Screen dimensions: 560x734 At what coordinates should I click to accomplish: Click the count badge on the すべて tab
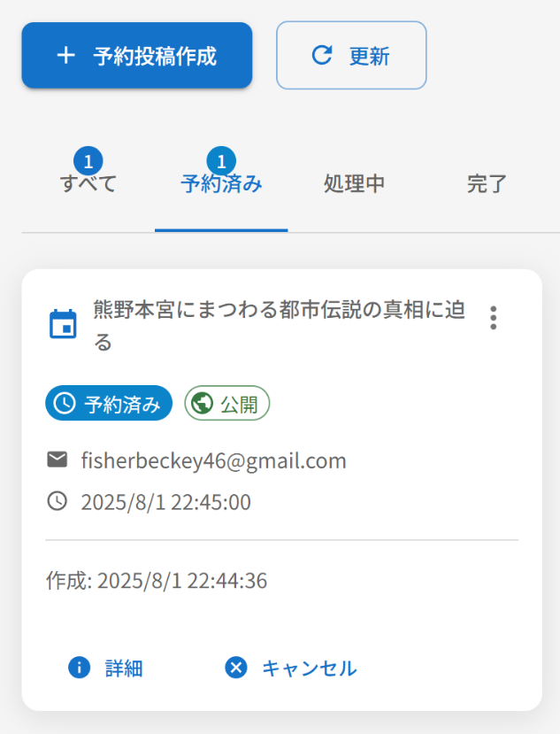(x=88, y=161)
